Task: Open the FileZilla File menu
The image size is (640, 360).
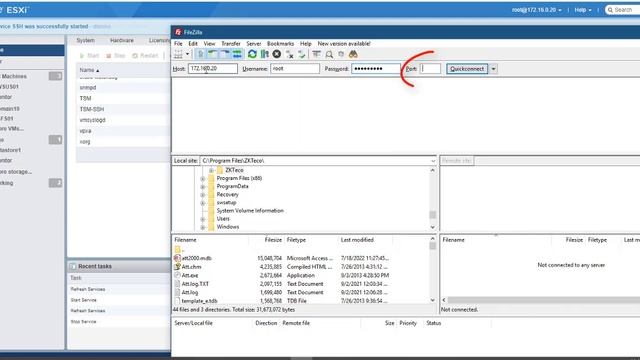Action: click(178, 43)
